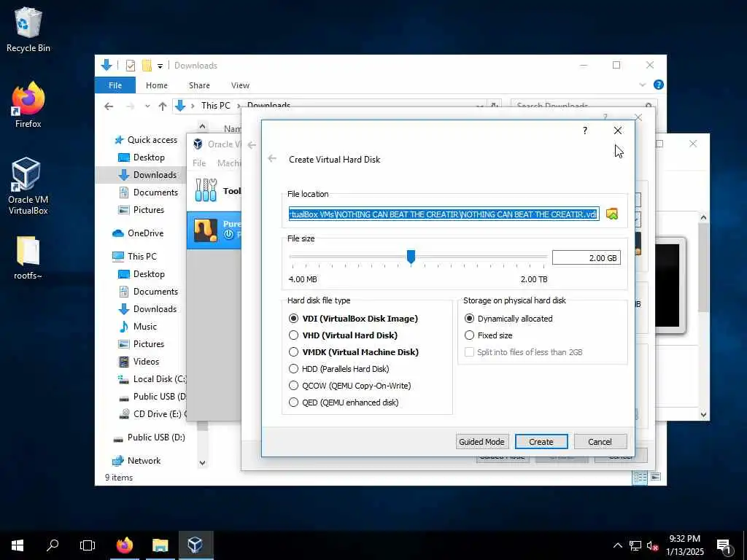Open the Windows Start menu
The height and width of the screenshot is (560, 747).
pyautogui.click(x=18, y=545)
